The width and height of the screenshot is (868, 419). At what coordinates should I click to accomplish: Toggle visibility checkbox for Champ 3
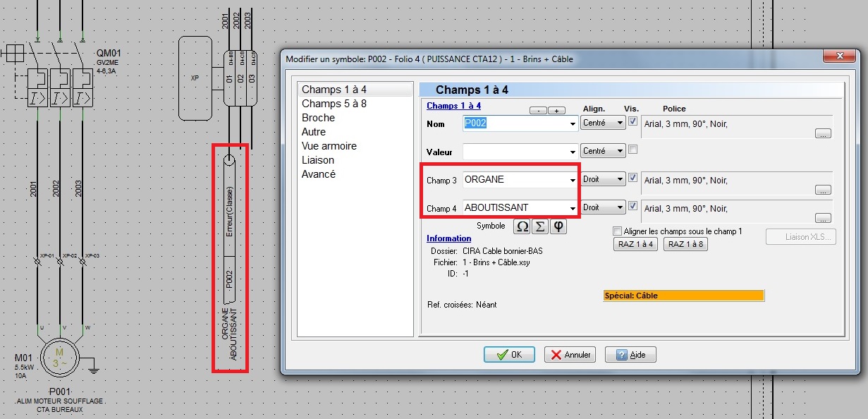632,178
